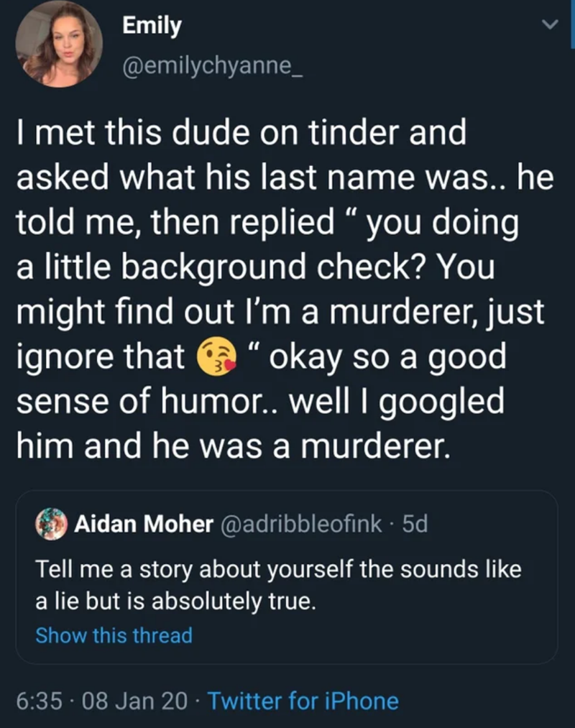Open the Show this thread link

click(114, 635)
